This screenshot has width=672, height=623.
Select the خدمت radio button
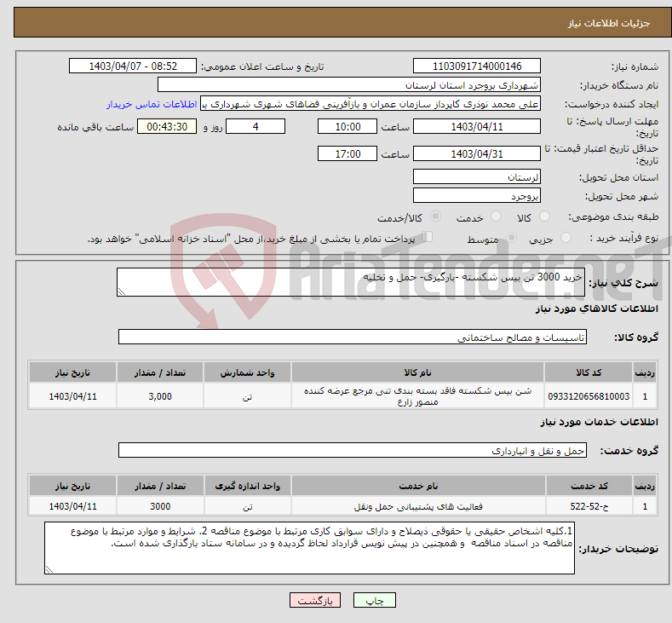click(496, 216)
